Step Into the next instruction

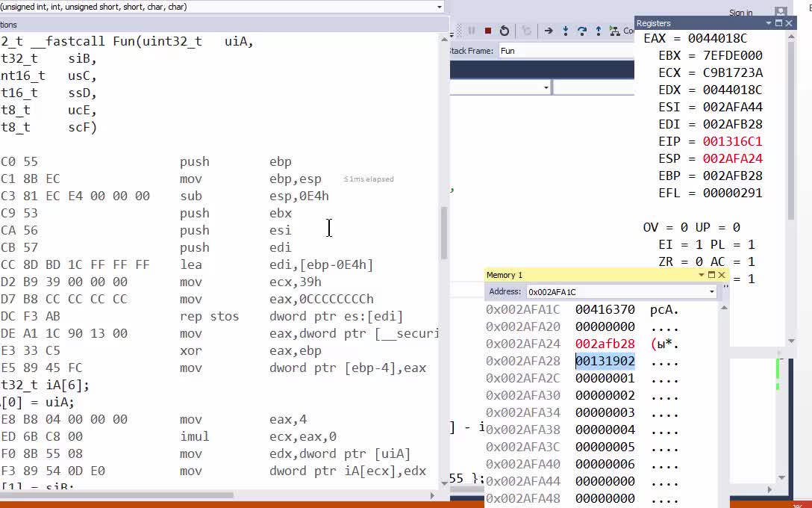click(x=566, y=31)
